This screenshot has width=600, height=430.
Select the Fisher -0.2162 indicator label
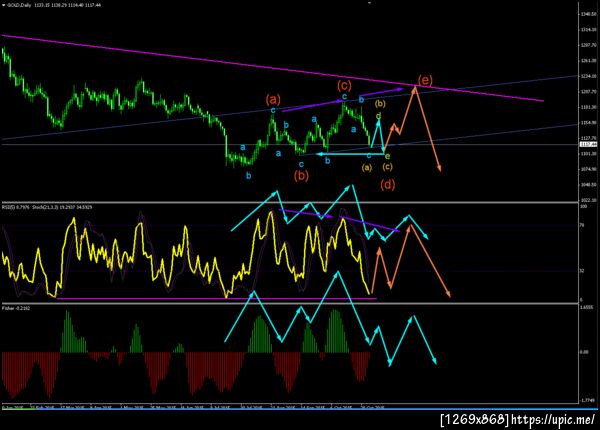click(16, 308)
